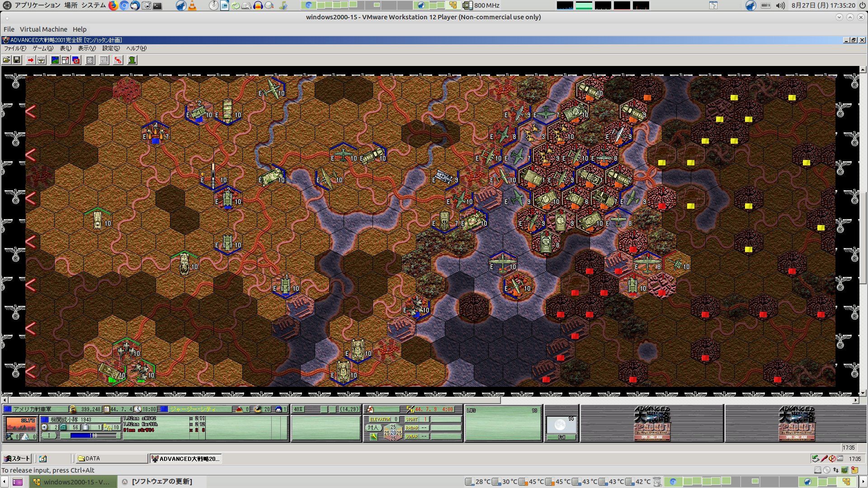This screenshot has width=868, height=488.
Task: Click the アメリカ戦車軍 faction label
Action: click(33, 409)
